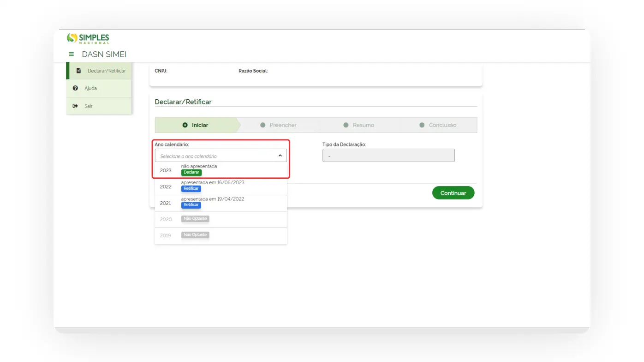The height and width of the screenshot is (362, 644).
Task: Select year 2023 from the dropdown list
Action: (166, 170)
